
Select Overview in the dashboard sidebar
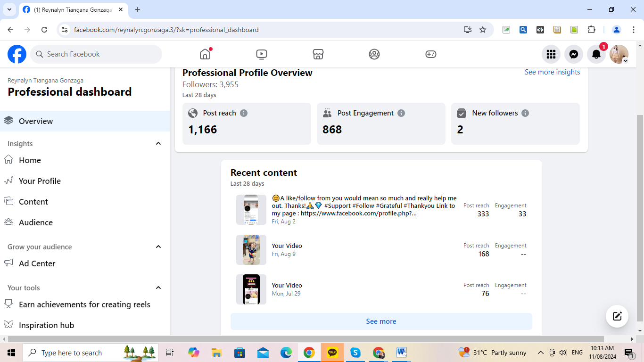click(x=85, y=121)
